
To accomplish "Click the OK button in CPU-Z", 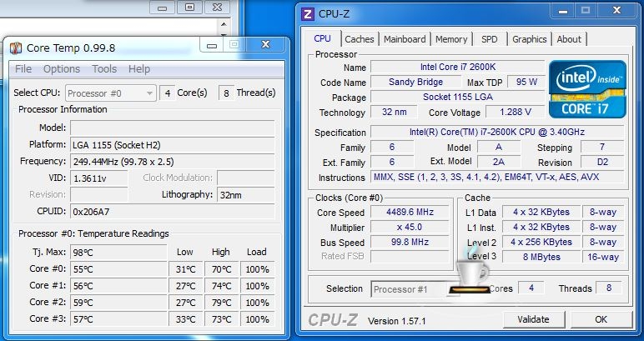I will (x=601, y=319).
